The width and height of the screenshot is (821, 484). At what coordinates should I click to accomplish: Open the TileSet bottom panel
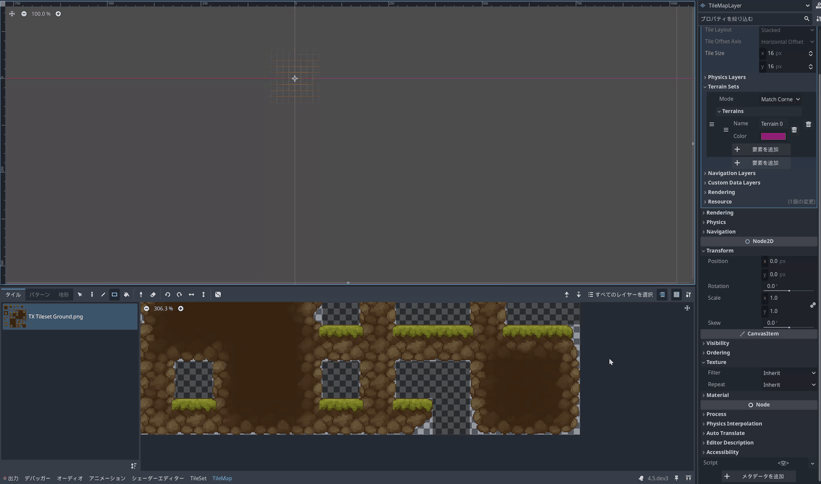[x=198, y=478]
